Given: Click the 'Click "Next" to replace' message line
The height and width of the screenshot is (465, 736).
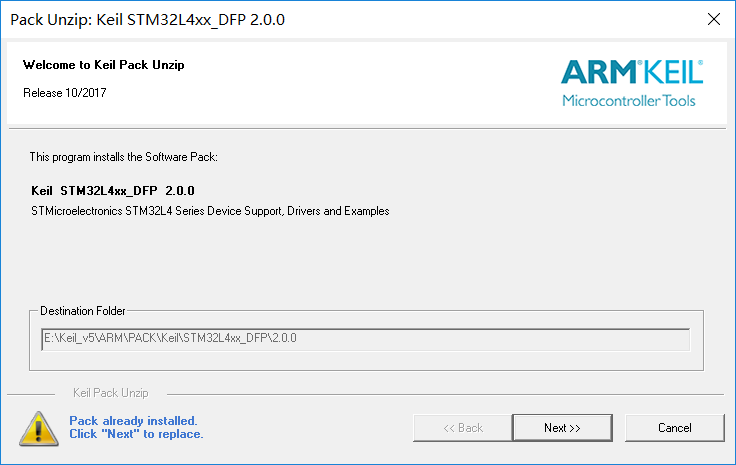Looking at the screenshot, I should click(x=136, y=434).
